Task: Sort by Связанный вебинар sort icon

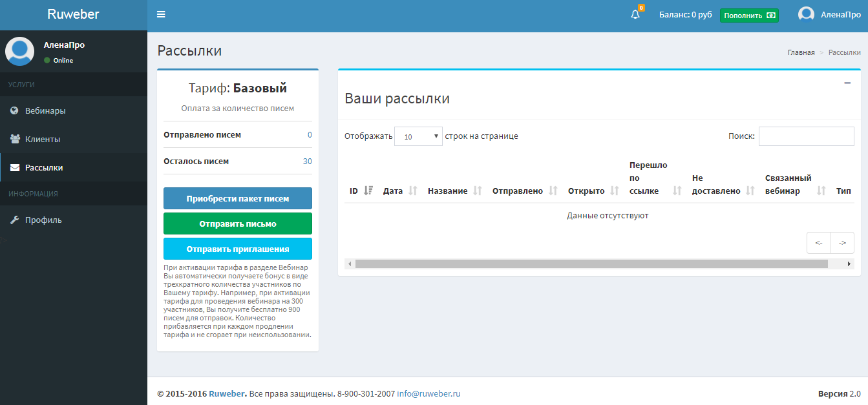Action: 821,191
